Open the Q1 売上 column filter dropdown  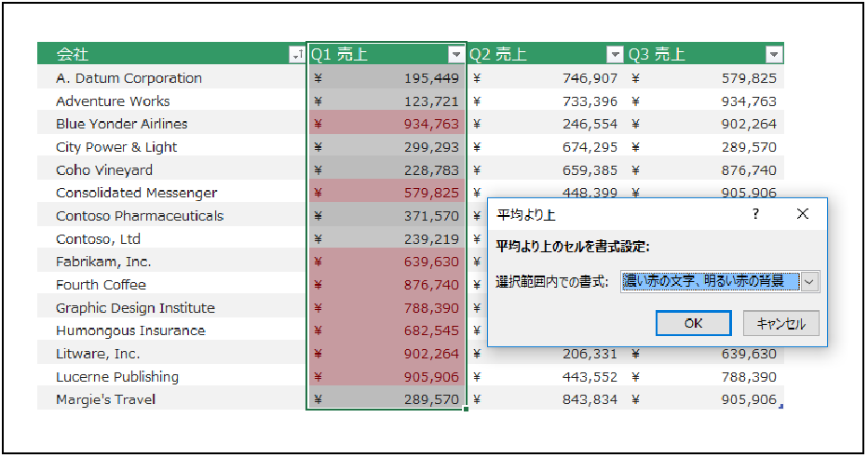[x=456, y=54]
